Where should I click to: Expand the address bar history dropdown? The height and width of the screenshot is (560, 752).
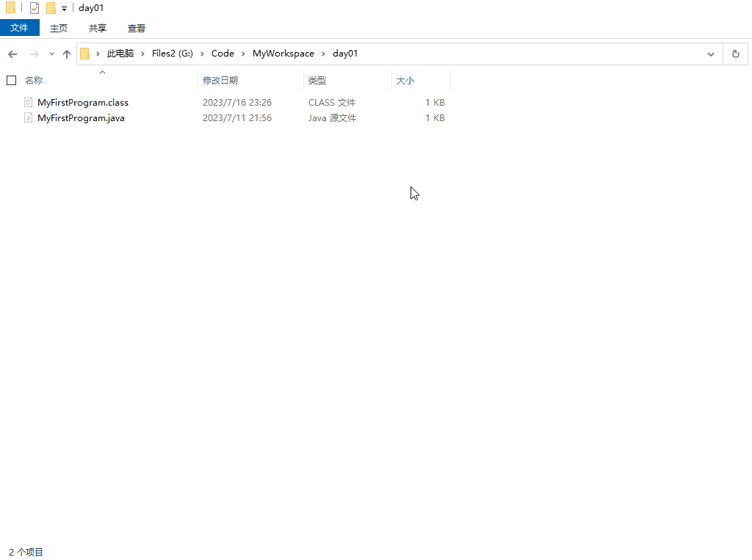click(x=710, y=54)
